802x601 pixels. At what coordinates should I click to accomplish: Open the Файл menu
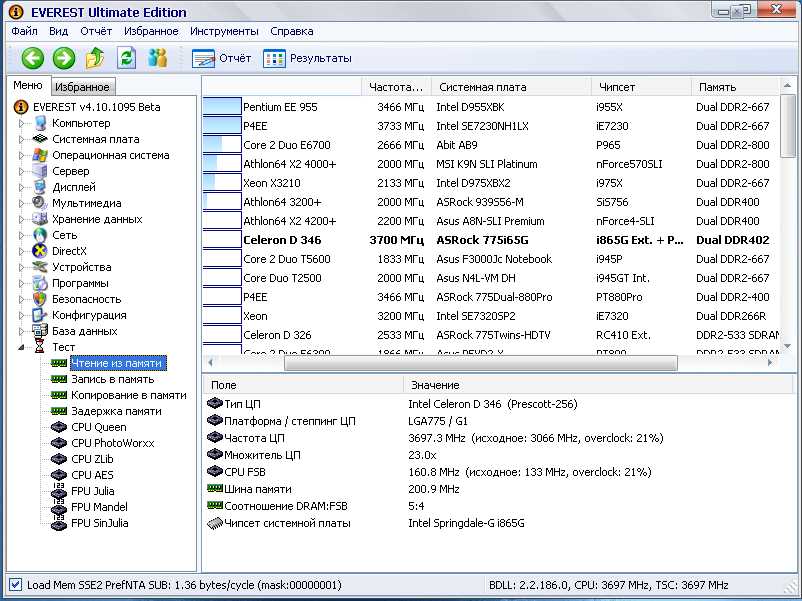[x=25, y=31]
